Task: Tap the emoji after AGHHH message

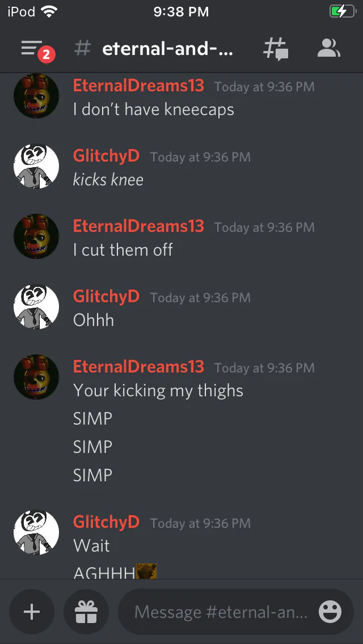Action: point(146,571)
